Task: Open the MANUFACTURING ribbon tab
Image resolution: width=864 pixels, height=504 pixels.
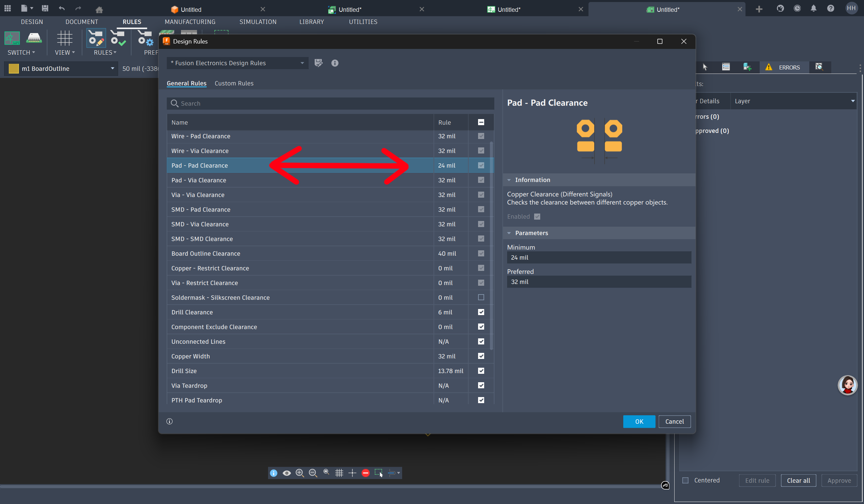Action: coord(190,22)
